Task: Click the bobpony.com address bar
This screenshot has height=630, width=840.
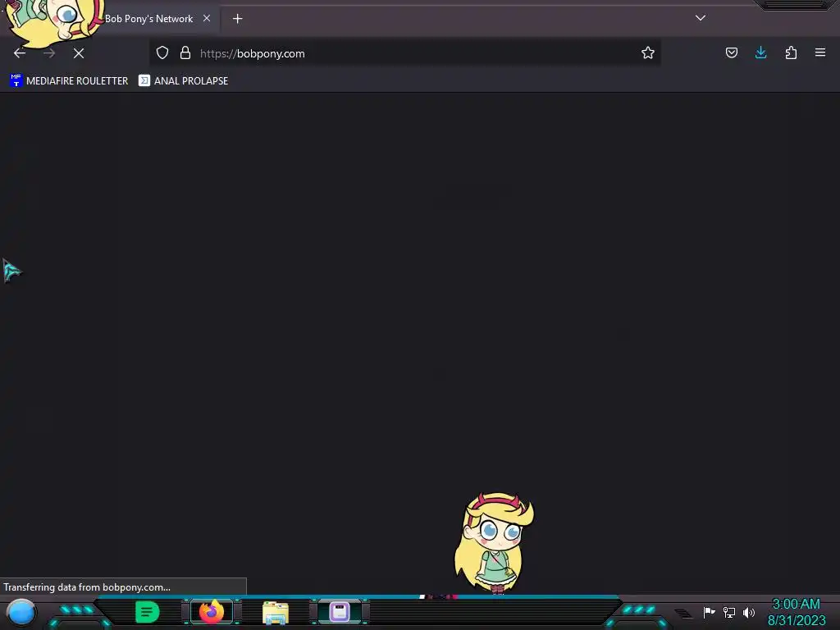Action: coord(404,53)
